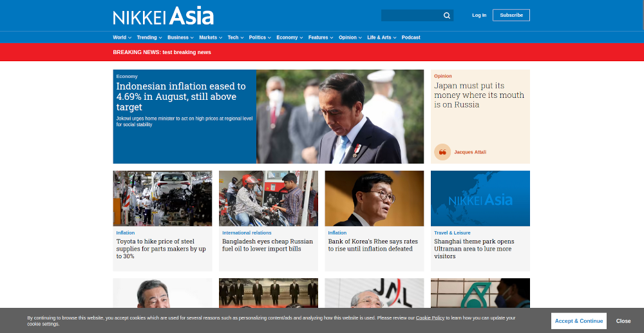The width and height of the screenshot is (644, 333).
Task: Open the Bangladesh fuel station thumbnail
Action: pyautogui.click(x=269, y=198)
